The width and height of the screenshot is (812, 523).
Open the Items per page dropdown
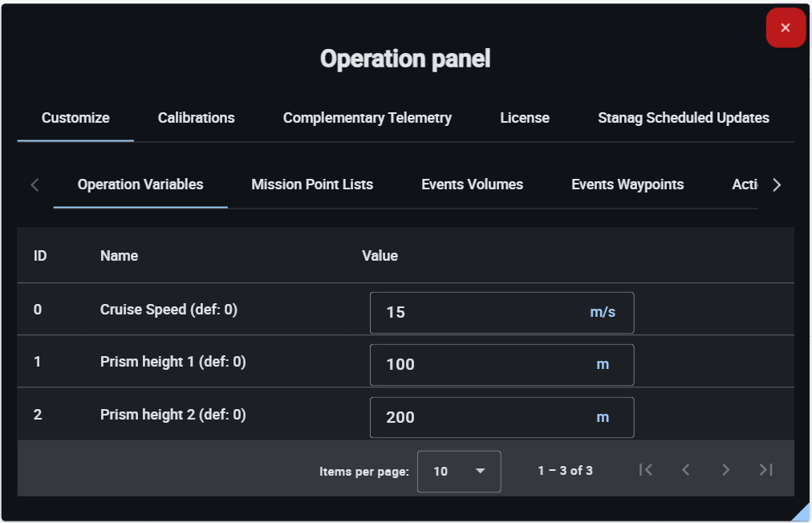(459, 471)
